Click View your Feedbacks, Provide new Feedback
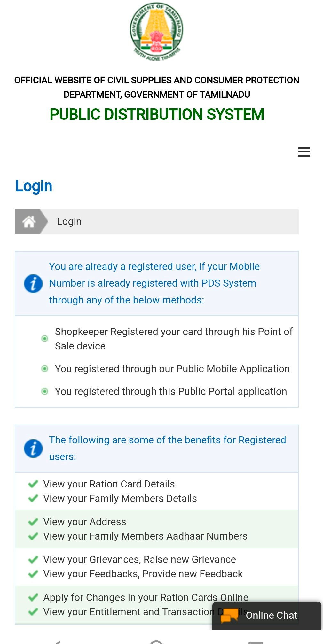This screenshot has width=323, height=644. click(143, 574)
